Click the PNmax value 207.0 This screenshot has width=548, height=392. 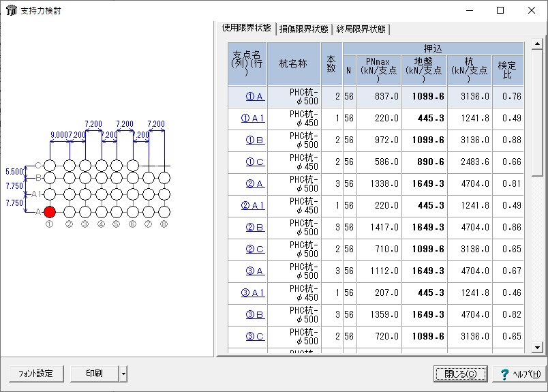click(x=386, y=292)
